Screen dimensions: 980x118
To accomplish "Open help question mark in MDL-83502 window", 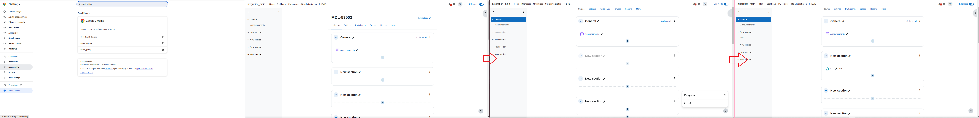I will tap(481, 111).
